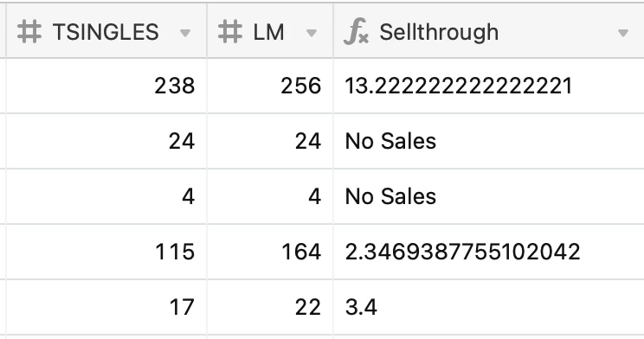The height and width of the screenshot is (339, 644).
Task: Open the TSINGLES column dropdown arrow
Action: (x=185, y=33)
